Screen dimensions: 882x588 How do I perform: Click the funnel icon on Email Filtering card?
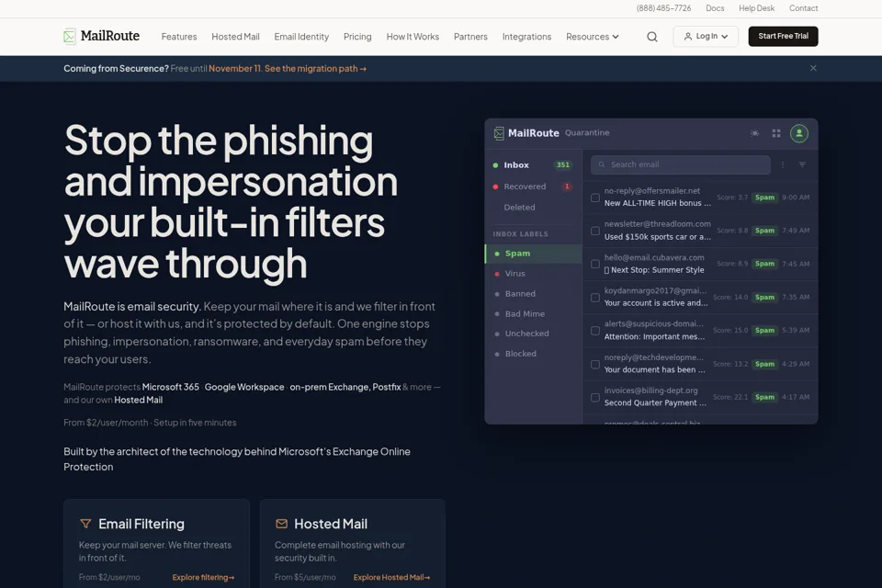85,524
